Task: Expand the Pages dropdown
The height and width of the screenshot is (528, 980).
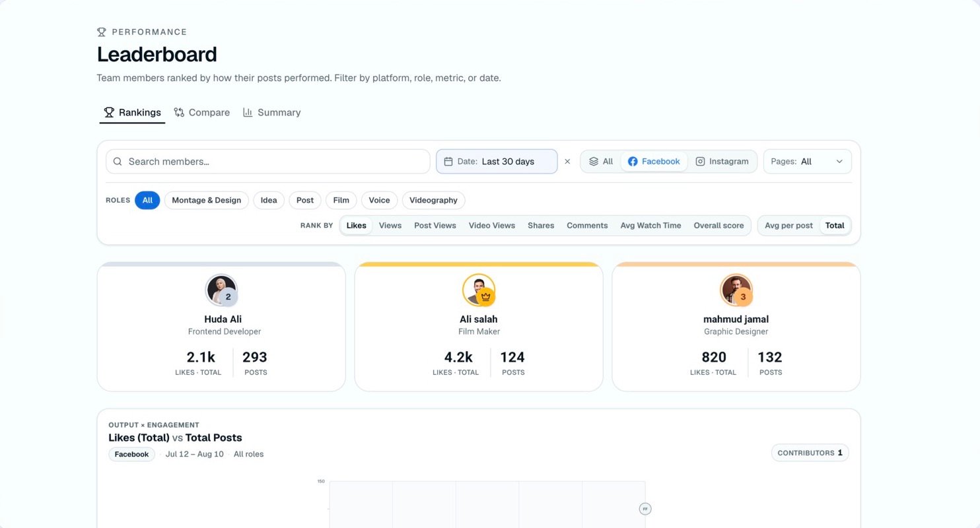Action: tap(807, 162)
